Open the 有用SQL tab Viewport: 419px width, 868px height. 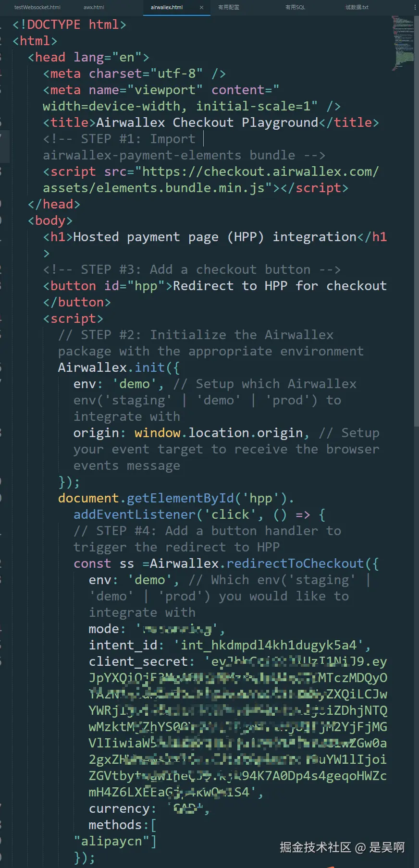[295, 7]
